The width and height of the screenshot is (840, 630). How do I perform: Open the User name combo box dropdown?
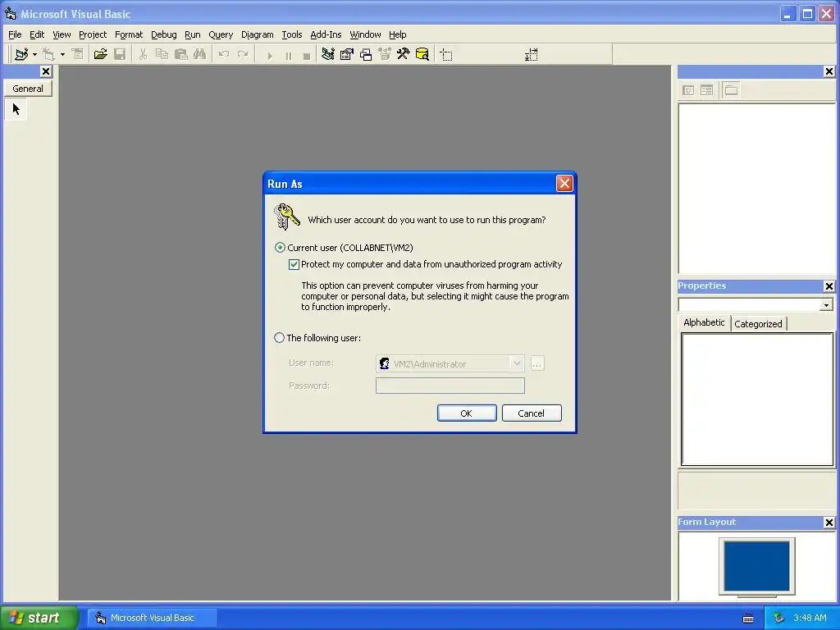tap(517, 363)
